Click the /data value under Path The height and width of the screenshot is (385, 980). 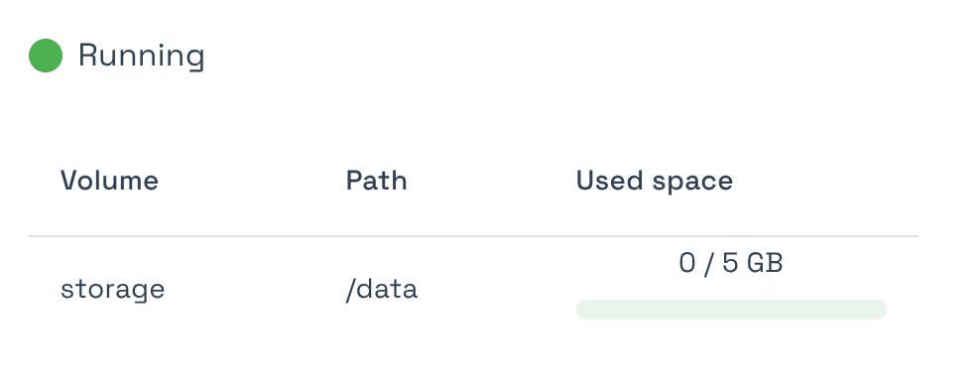[381, 290]
